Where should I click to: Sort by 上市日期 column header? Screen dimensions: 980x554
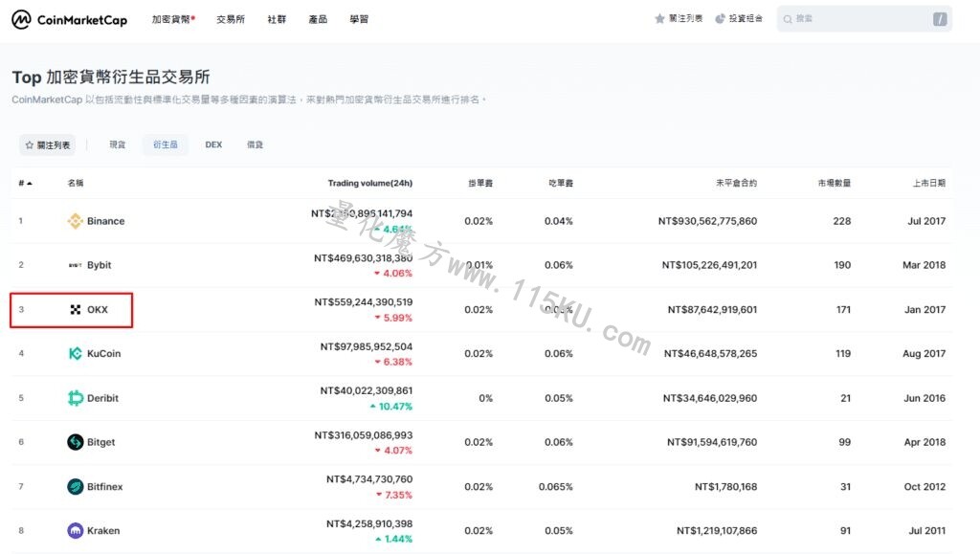click(x=928, y=183)
